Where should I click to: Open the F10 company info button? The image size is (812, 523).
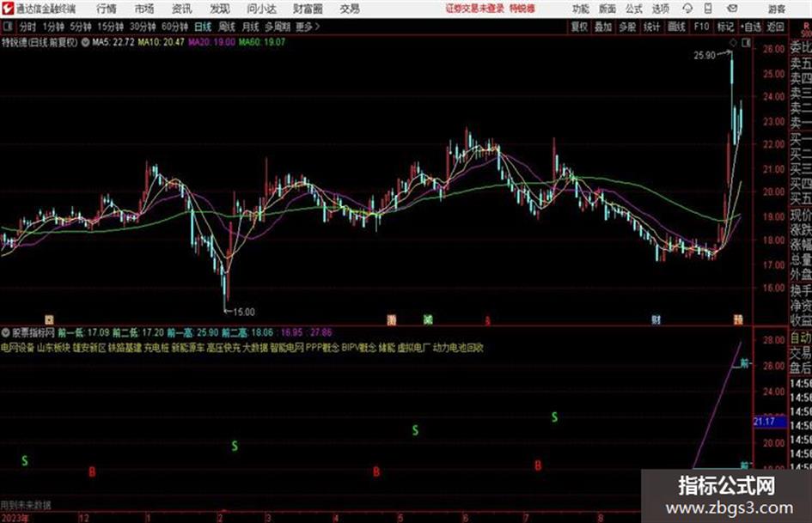[x=701, y=27]
